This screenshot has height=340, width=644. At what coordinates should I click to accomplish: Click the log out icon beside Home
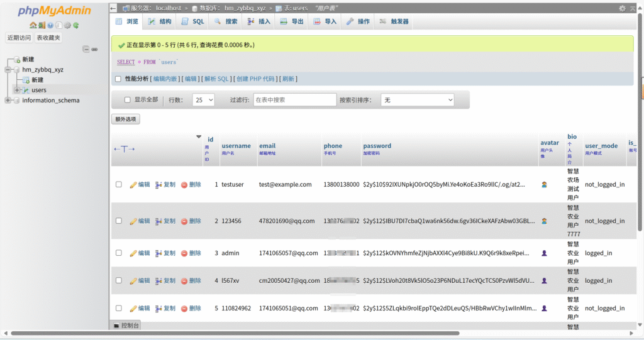[x=42, y=25]
